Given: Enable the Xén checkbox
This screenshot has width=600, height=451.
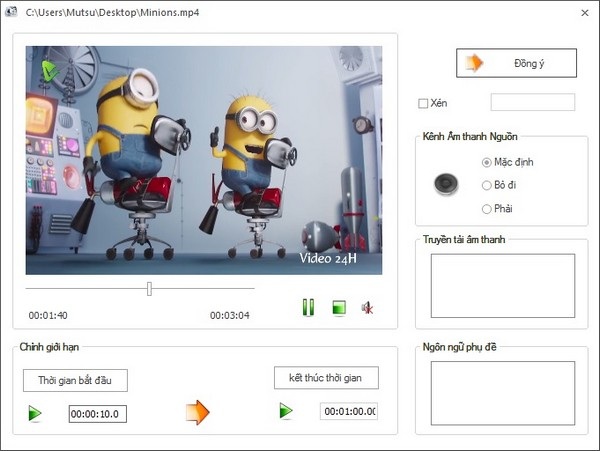Looking at the screenshot, I should point(423,103).
